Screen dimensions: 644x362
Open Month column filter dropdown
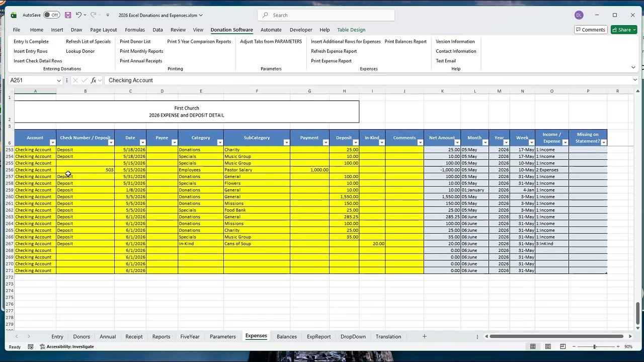tap(485, 143)
